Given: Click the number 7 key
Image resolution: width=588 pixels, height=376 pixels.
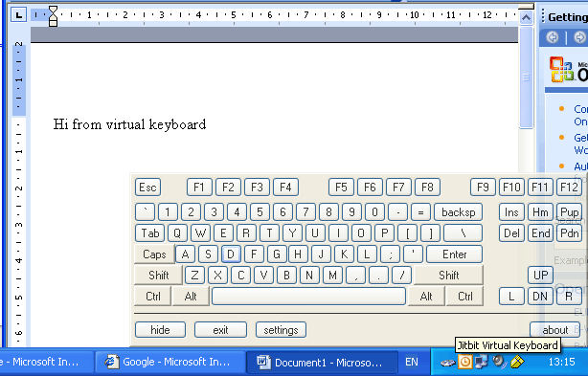Looking at the screenshot, I should pyautogui.click(x=305, y=212).
